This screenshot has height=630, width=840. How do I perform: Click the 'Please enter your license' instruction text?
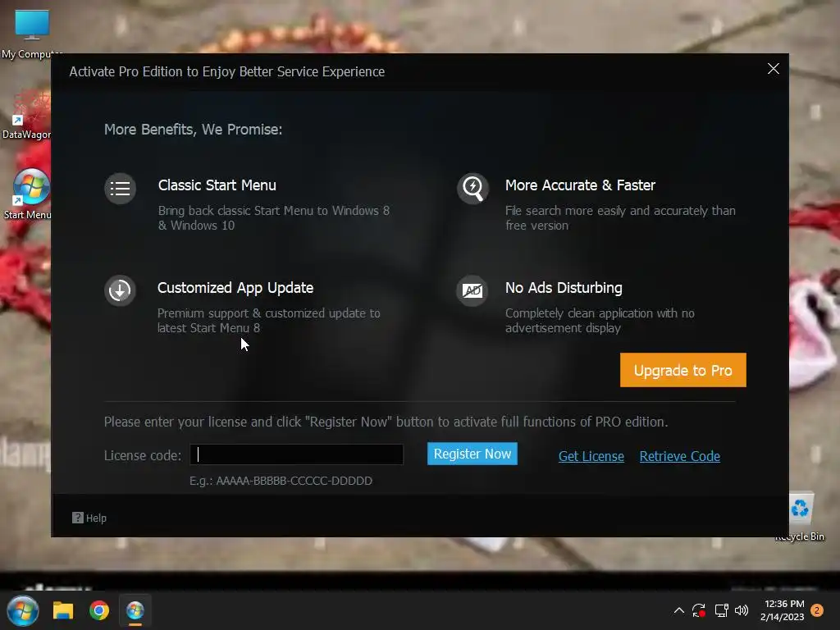pos(386,422)
